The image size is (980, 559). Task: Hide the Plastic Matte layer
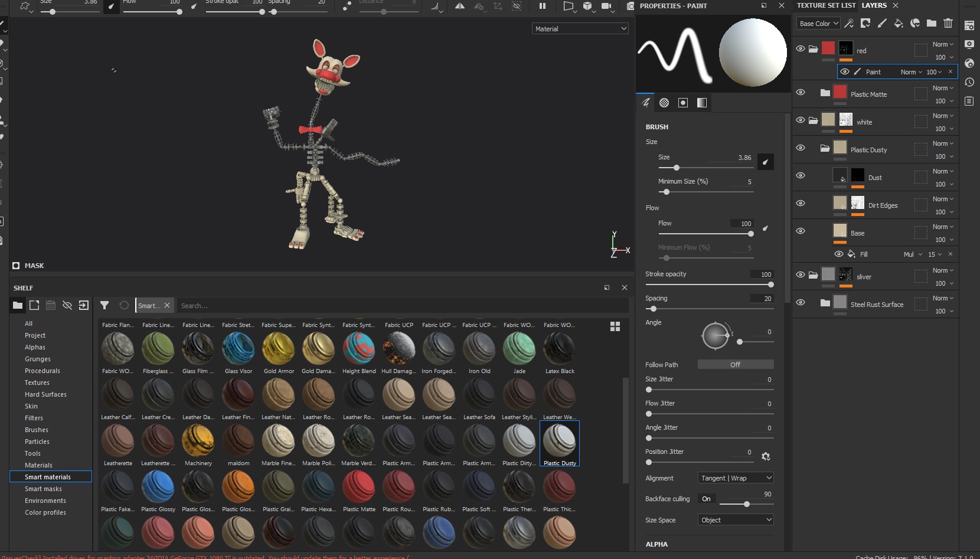tap(801, 93)
